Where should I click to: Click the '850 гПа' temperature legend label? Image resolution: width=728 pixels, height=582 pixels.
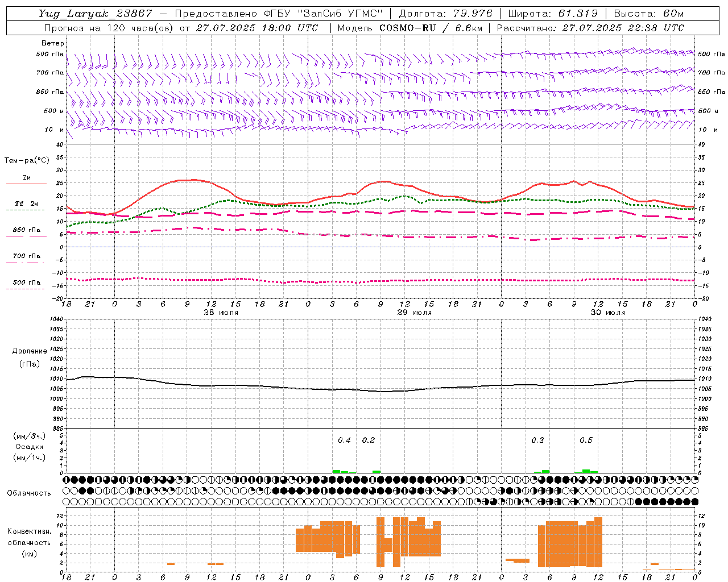pos(27,230)
